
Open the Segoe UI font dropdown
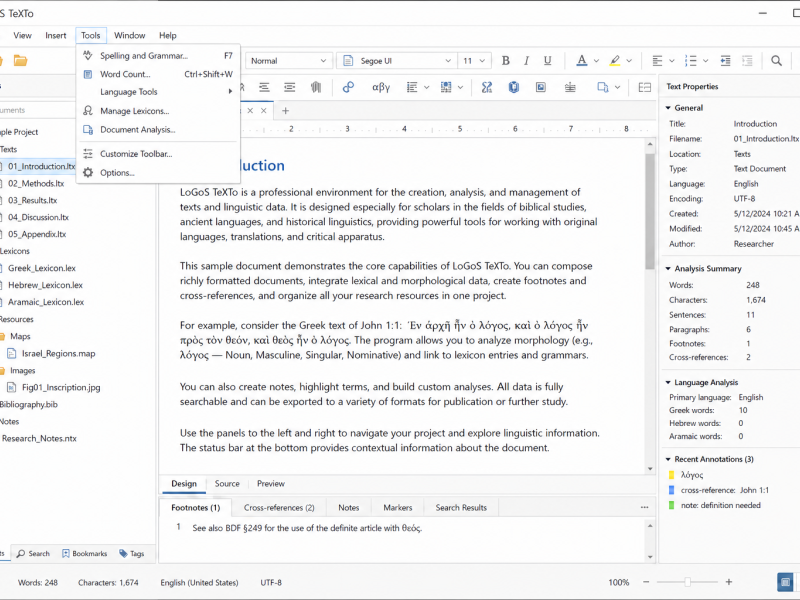pos(396,61)
